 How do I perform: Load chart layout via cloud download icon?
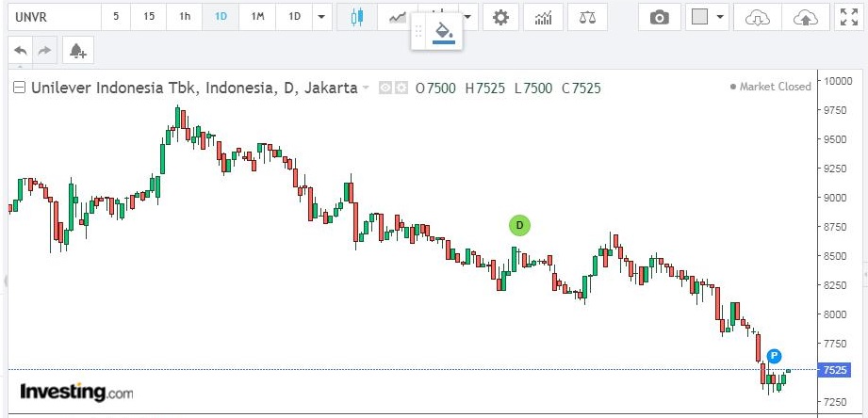(x=758, y=17)
